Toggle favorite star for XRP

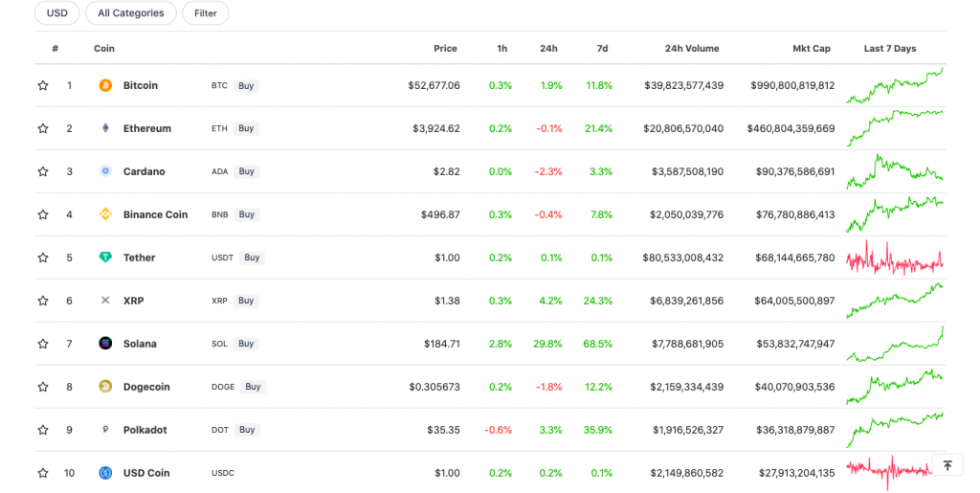click(43, 301)
